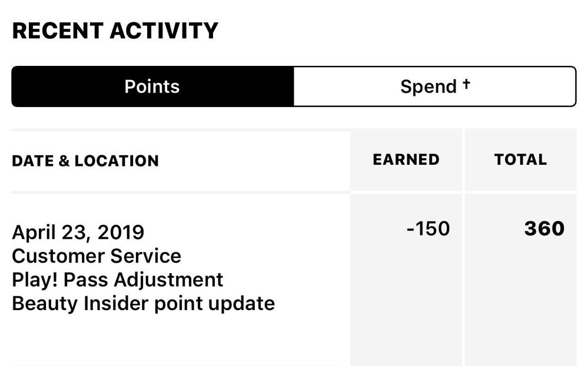Click the dagger footnote symbol beside Spend
This screenshot has height=366, width=588.
click(x=466, y=84)
